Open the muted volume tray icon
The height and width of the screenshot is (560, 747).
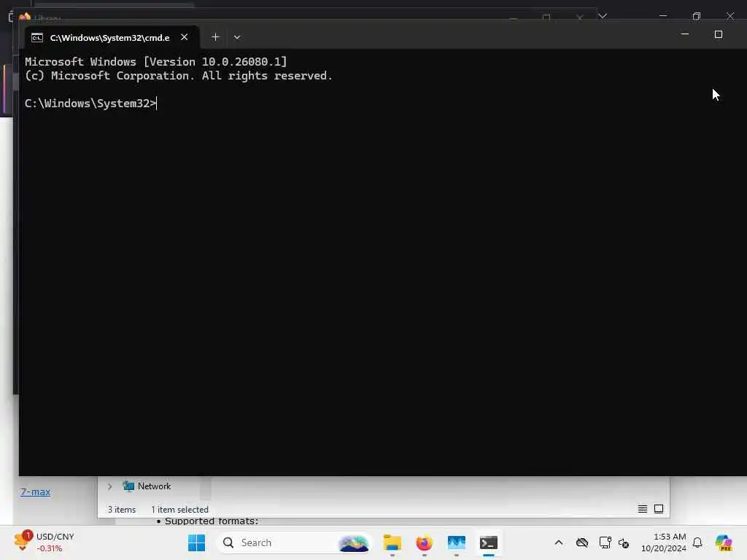[624, 542]
